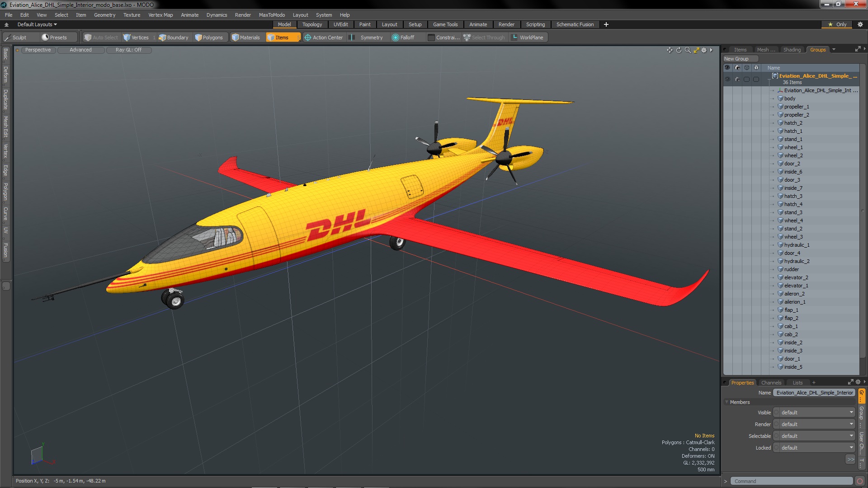Viewport: 868px width, 488px height.
Task: Toggle Symmetry in the toolbar
Action: 367,38
